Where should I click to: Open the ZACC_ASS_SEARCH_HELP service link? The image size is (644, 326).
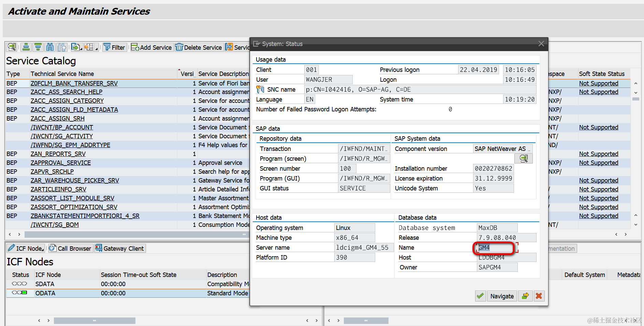(x=67, y=92)
